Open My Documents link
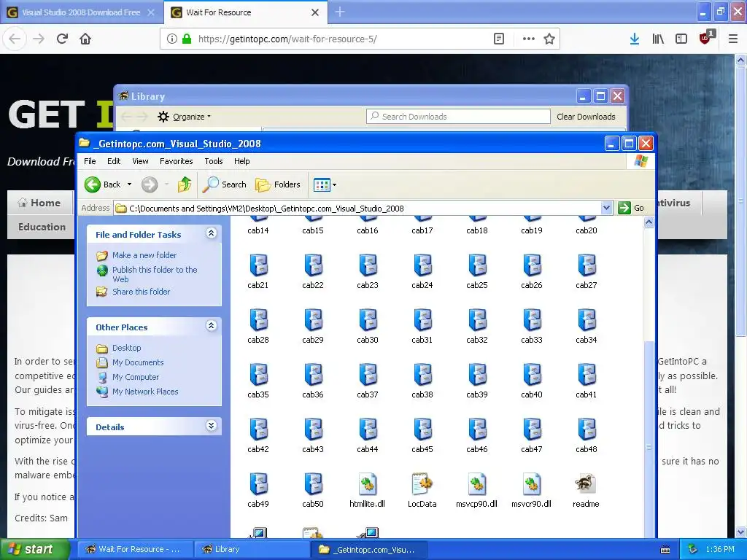 [138, 362]
